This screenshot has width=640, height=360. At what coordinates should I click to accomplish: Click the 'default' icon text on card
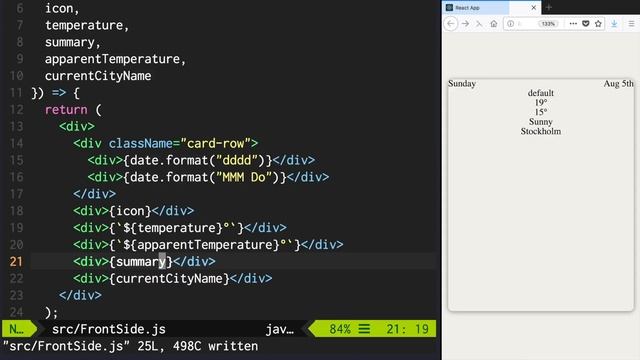click(540, 93)
